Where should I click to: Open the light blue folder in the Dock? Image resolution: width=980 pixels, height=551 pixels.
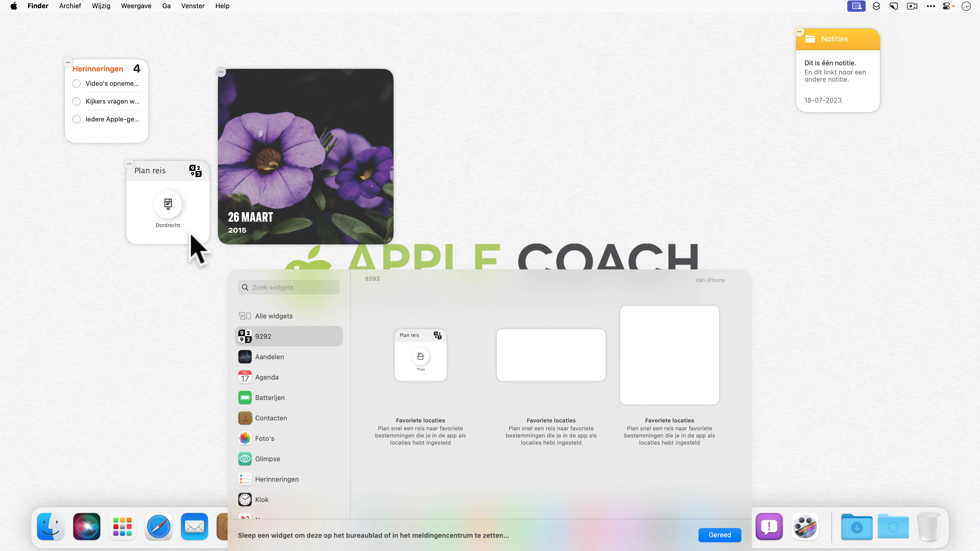(x=893, y=527)
